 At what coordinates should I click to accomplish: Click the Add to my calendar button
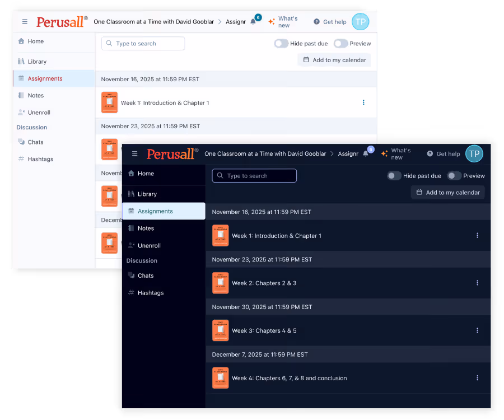click(447, 192)
